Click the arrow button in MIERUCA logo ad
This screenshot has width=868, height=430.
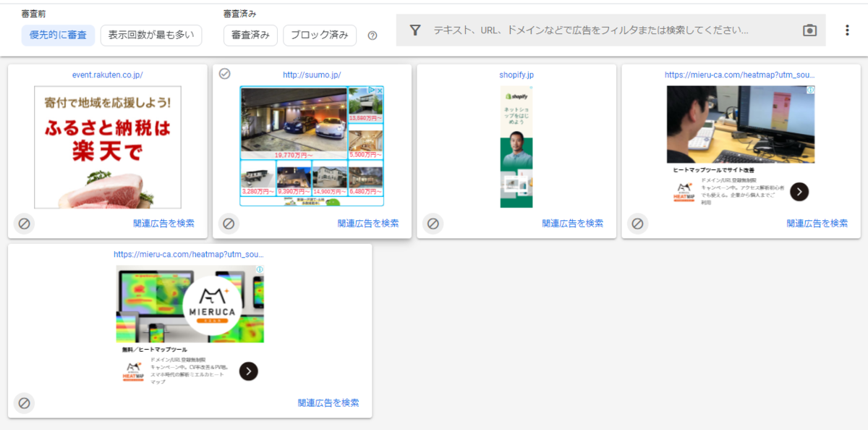(x=248, y=371)
